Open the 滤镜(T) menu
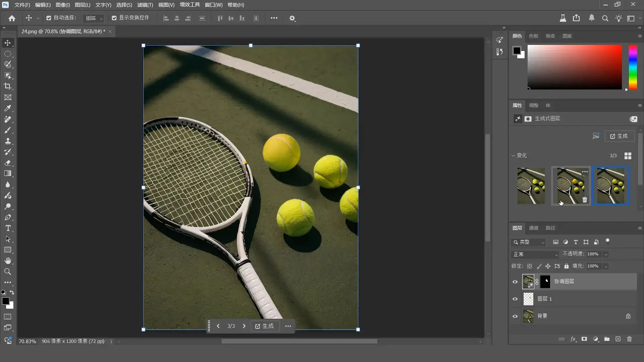Image resolution: width=644 pixels, height=362 pixels. pos(145,5)
